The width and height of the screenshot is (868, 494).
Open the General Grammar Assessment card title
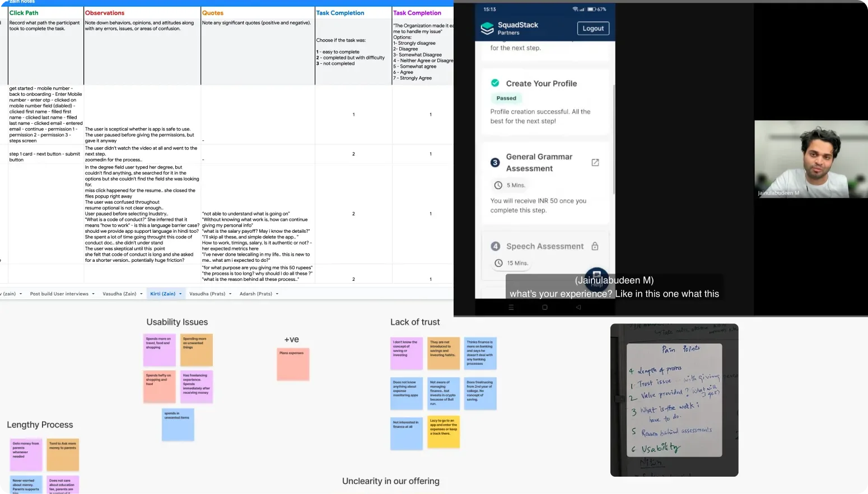[x=539, y=163]
